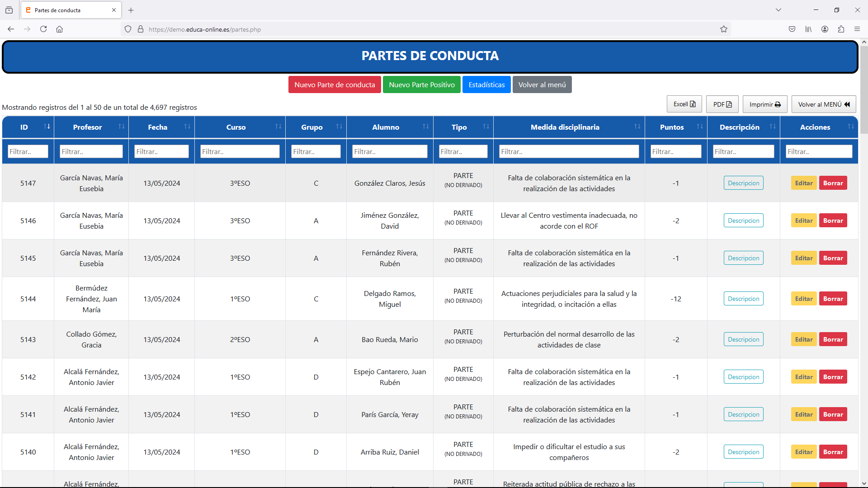
Task: Open browser application menu hamburger
Action: pos(857,29)
